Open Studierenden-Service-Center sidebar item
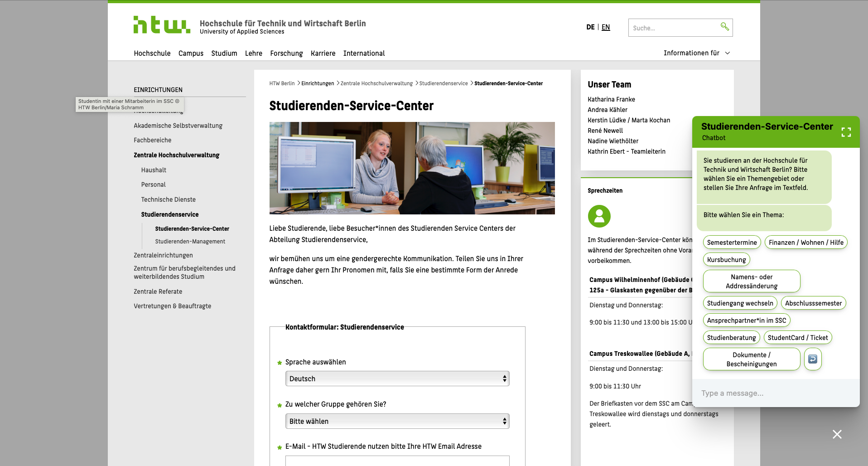This screenshot has width=868, height=466. click(x=192, y=229)
